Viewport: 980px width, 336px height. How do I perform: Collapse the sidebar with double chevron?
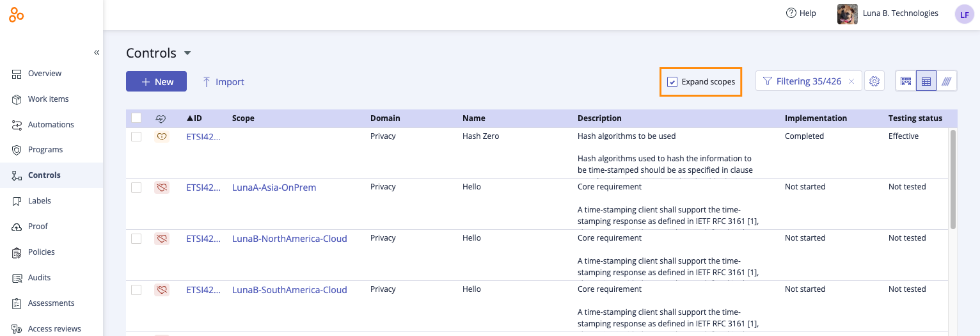[x=97, y=52]
